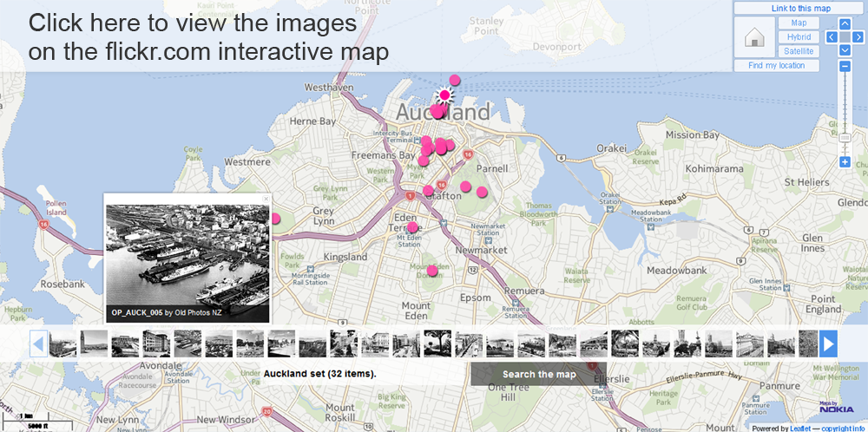This screenshot has height=432, width=868.
Task: Open the Search the map tab
Action: click(538, 375)
